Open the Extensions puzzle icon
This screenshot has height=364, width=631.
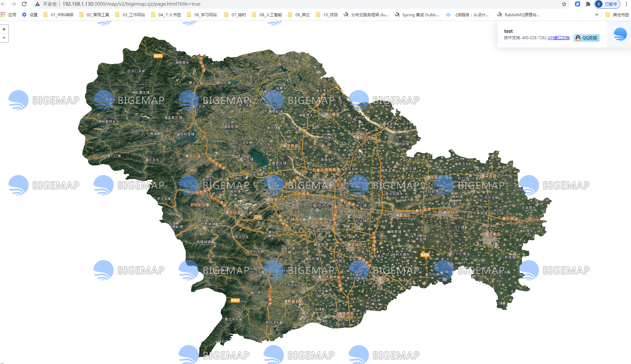[x=588, y=4]
